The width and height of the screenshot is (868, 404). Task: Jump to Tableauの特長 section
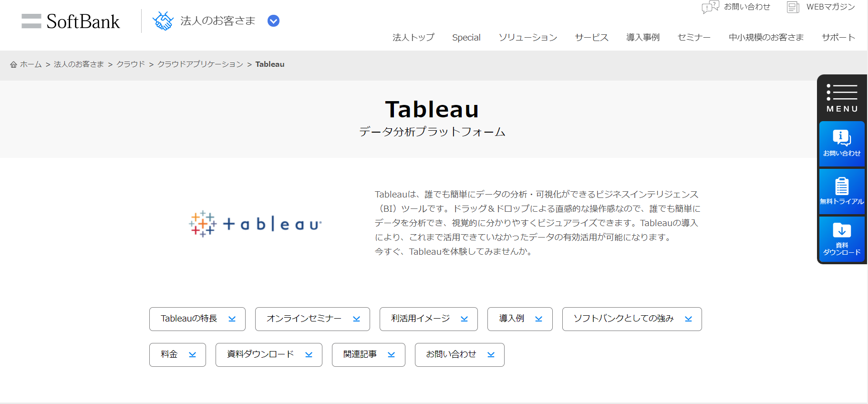point(197,319)
